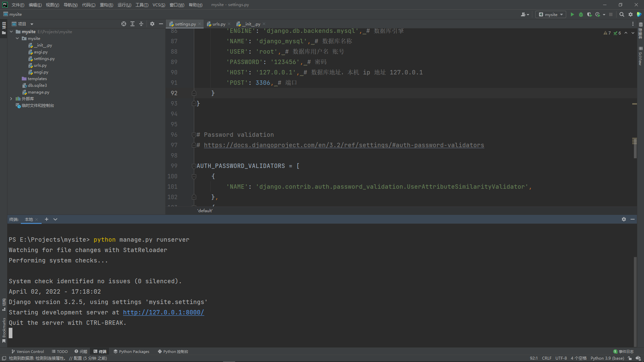This screenshot has height=362, width=644.
Task: Close the 本地 terminal tab
Action: [x=37, y=220]
